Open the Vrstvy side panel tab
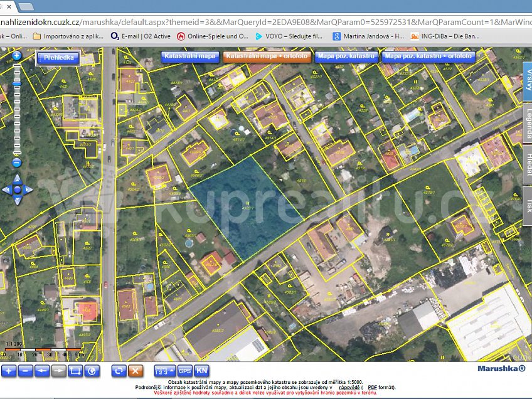Image resolution: width=532 pixels, height=399 pixels. click(528, 82)
